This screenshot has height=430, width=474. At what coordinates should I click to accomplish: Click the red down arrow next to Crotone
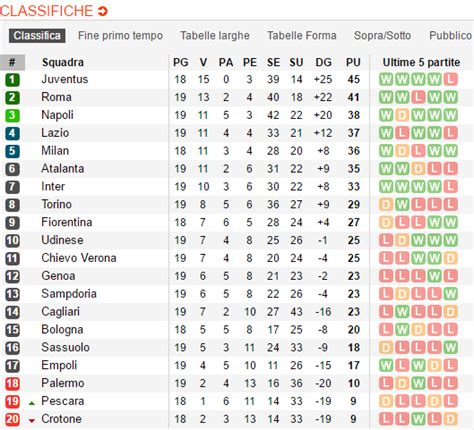pos(32,421)
